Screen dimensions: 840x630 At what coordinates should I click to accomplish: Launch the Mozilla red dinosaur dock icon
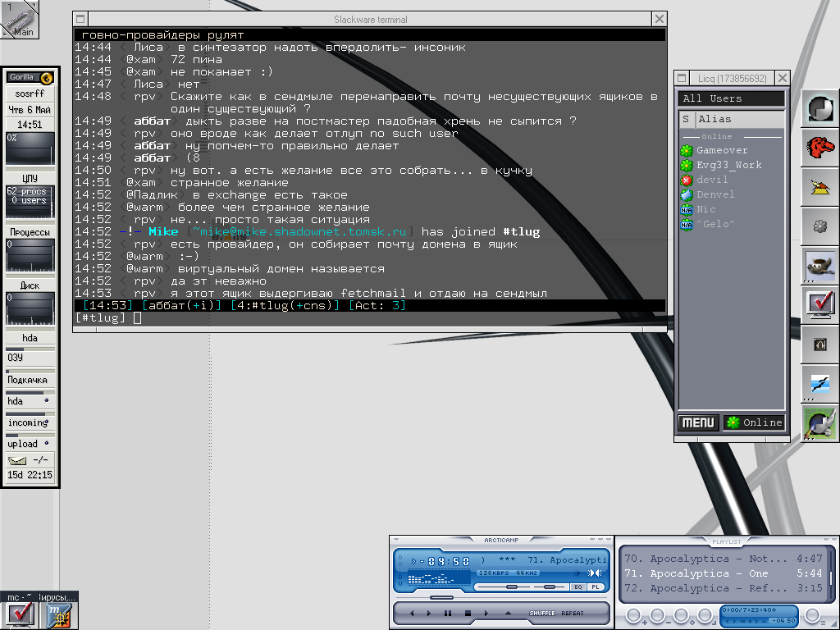(819, 148)
